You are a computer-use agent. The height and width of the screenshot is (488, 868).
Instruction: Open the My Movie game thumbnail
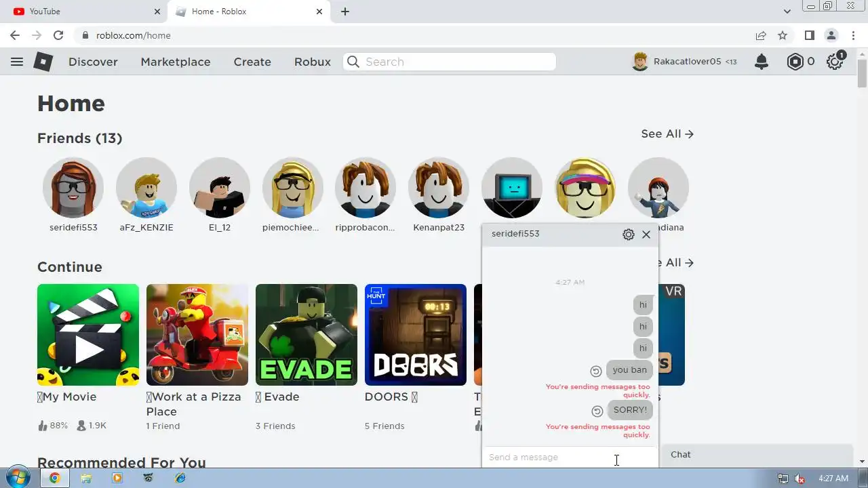click(x=88, y=335)
